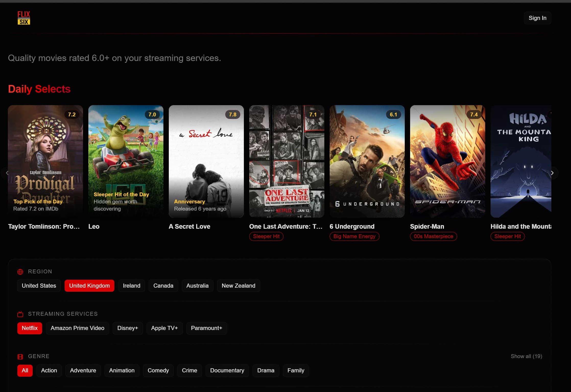Viewport: 571px width, 392px height.
Task: Click Rated 7.2 on IMDb text
Action: (36, 209)
